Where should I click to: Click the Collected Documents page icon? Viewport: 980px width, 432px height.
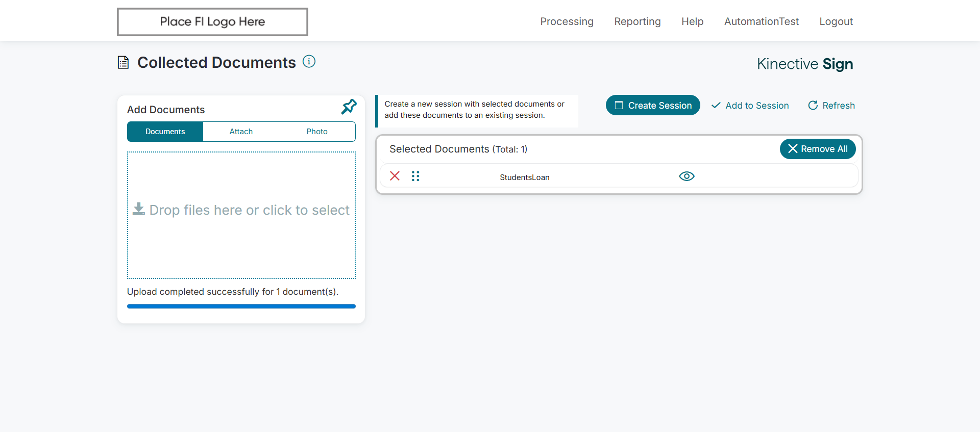click(123, 62)
